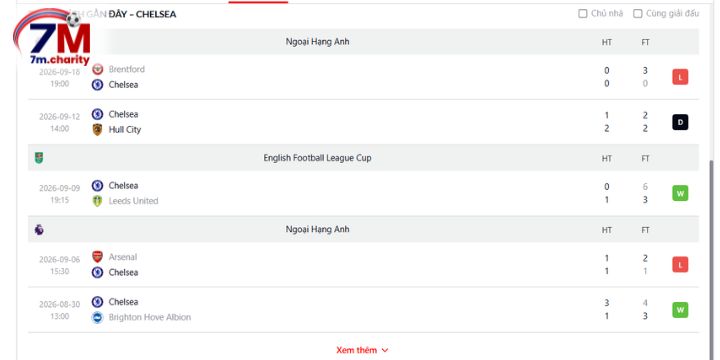Click the Arsenal club crest
The width and height of the screenshot is (720, 360).
97,257
